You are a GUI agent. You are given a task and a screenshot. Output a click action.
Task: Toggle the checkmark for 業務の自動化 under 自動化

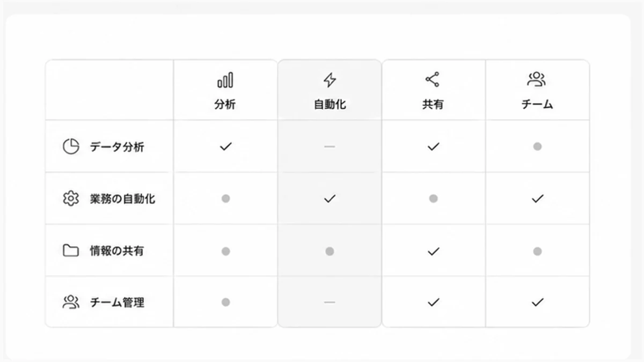(x=330, y=198)
